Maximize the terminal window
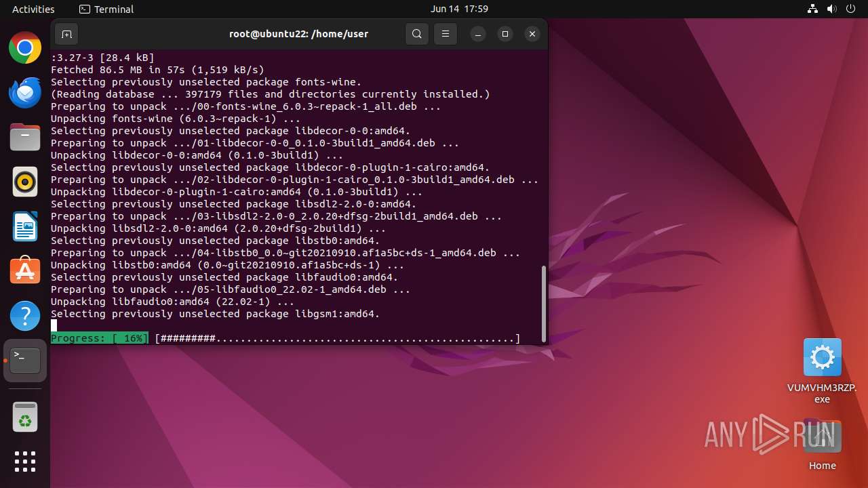The width and height of the screenshot is (868, 488). point(505,34)
